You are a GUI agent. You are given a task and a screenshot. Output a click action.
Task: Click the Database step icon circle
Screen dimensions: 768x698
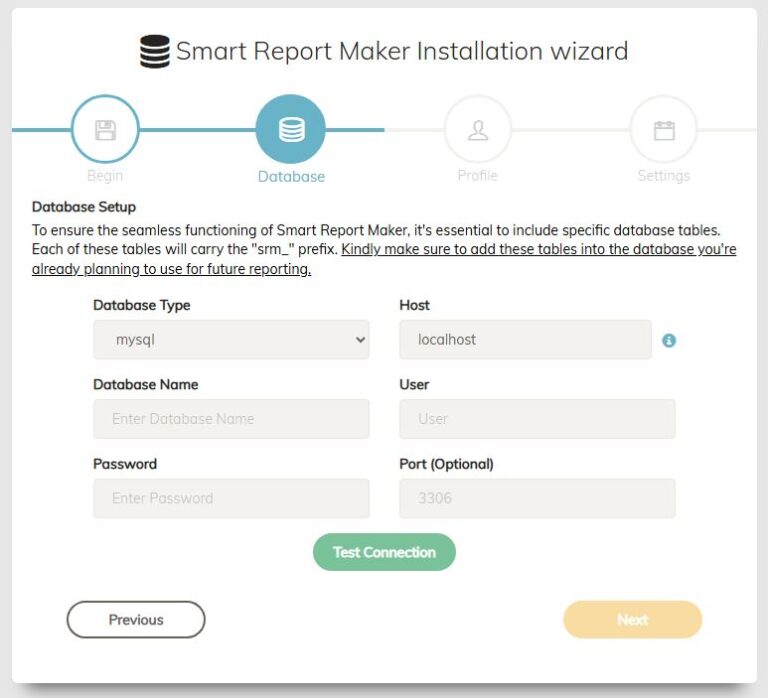291,129
